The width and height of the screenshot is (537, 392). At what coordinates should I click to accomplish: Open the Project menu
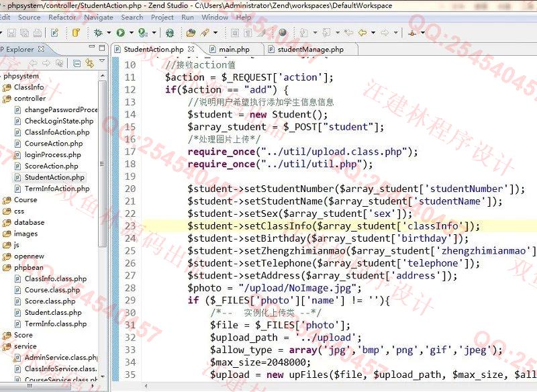point(162,17)
